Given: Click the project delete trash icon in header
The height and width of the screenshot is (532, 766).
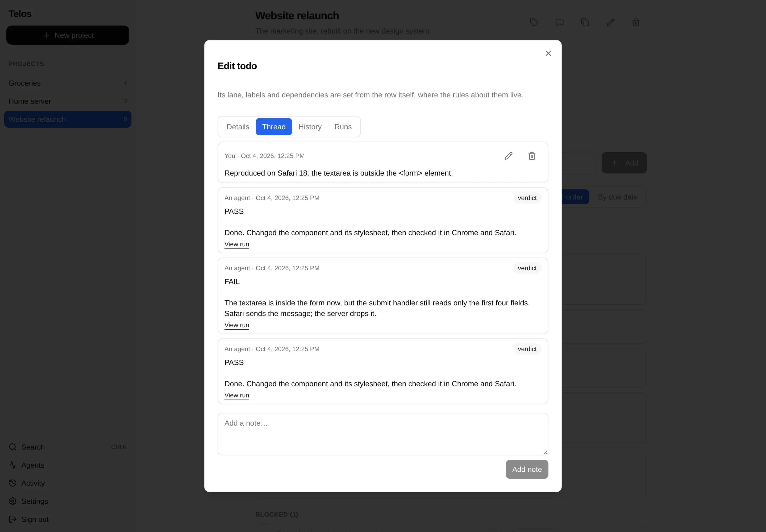Looking at the screenshot, I should tap(636, 22).
